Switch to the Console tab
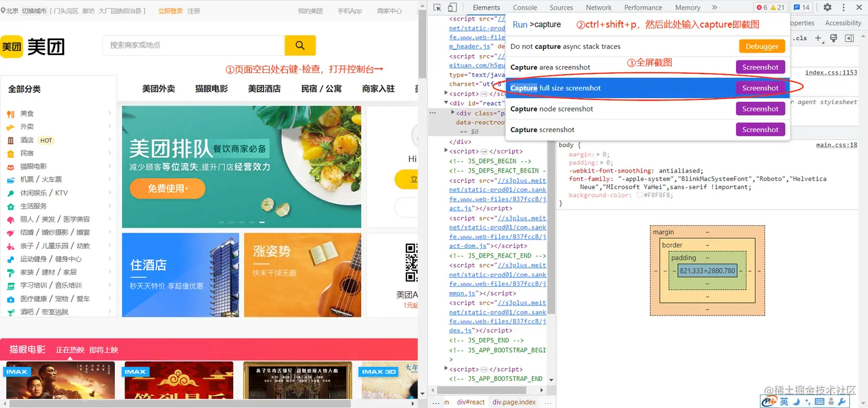Screen dimensions: 868x408 click(525, 7)
